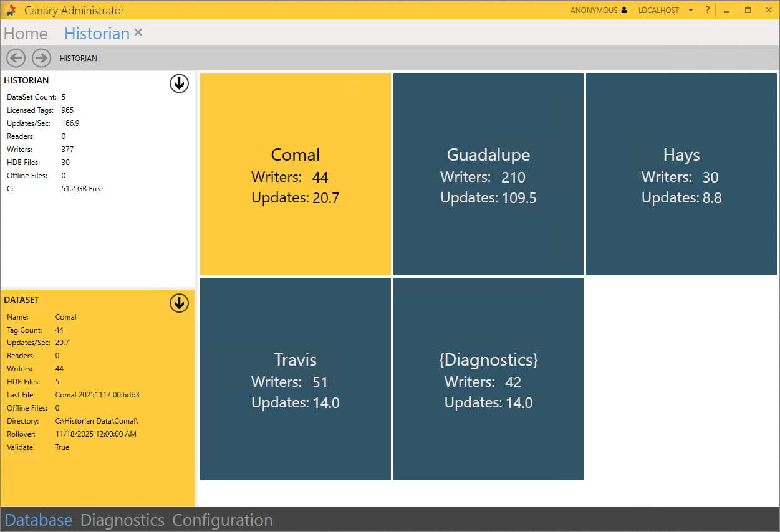Open the Configuration bottom tab
Image resolution: width=780 pixels, height=532 pixels.
223,520
